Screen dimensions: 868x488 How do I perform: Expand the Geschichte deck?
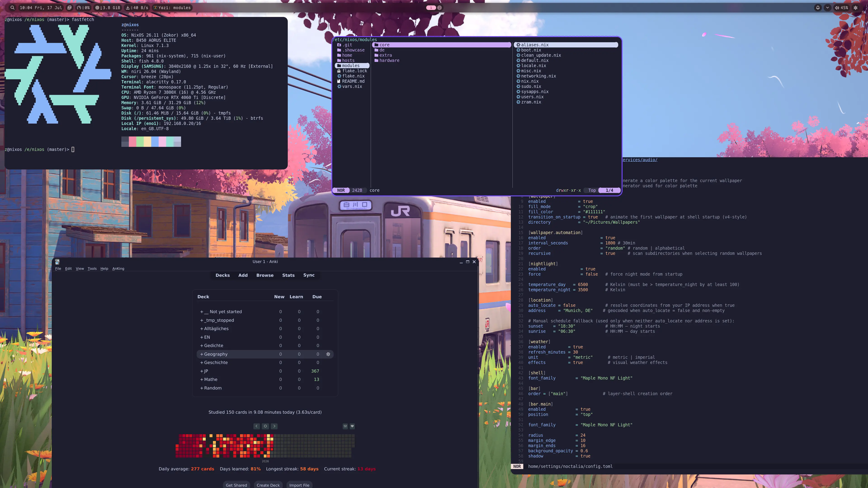coord(201,362)
